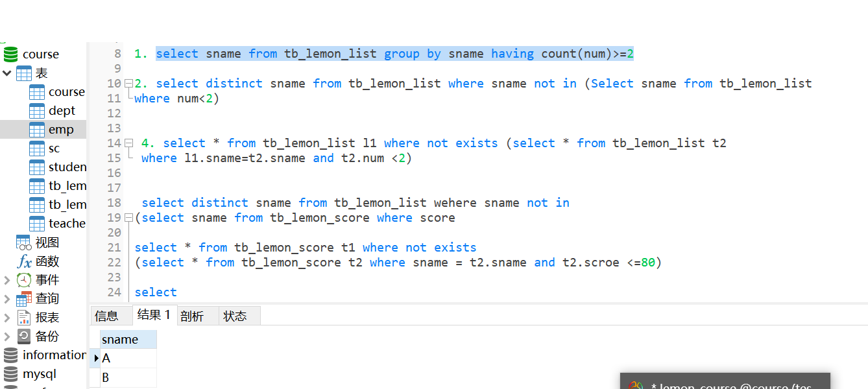Screen dimensions: 868x389
Task: Click the 函数 fx functions icon
Action: click(24, 261)
